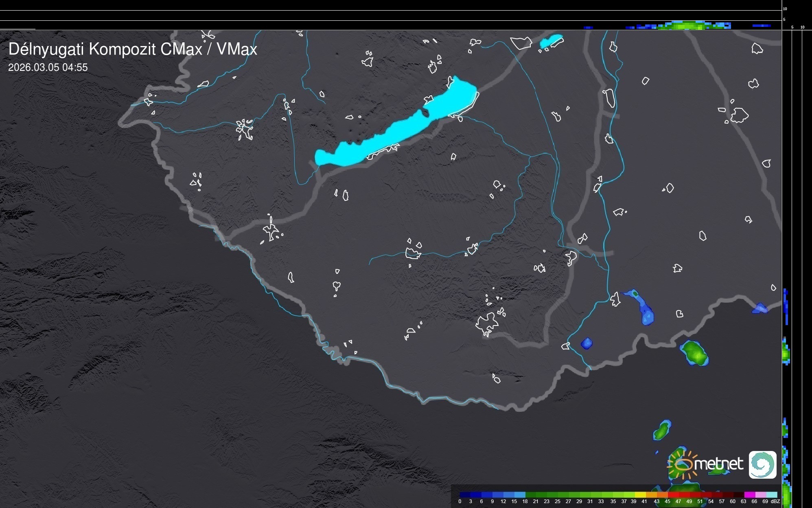
Task: Click the height scale label 10 at top right
Action: 785,9
